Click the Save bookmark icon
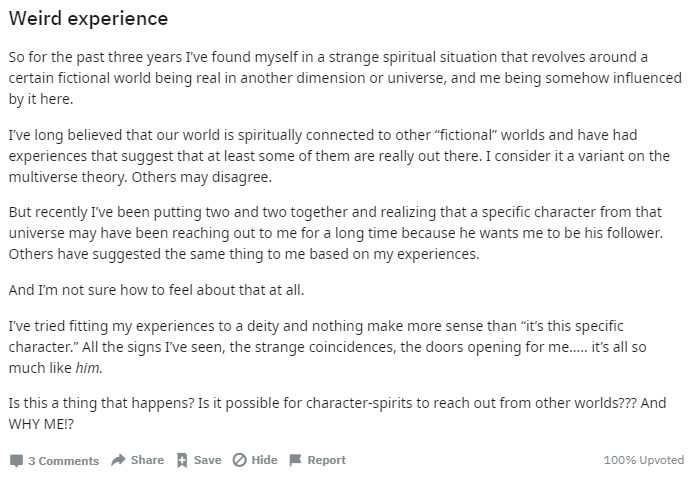The image size is (698, 477). [182, 460]
